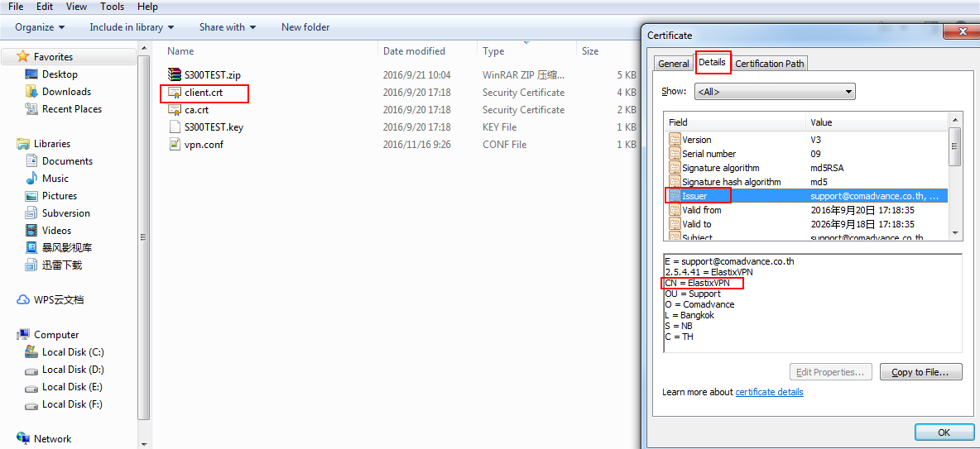Viewport: 980px width, 449px height.
Task: Open the View menu
Action: [76, 7]
